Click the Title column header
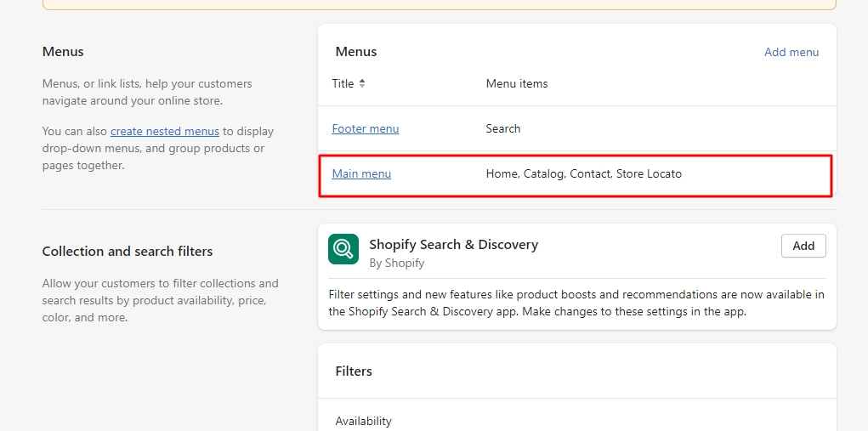Image resolution: width=868 pixels, height=431 pixels. [x=343, y=83]
